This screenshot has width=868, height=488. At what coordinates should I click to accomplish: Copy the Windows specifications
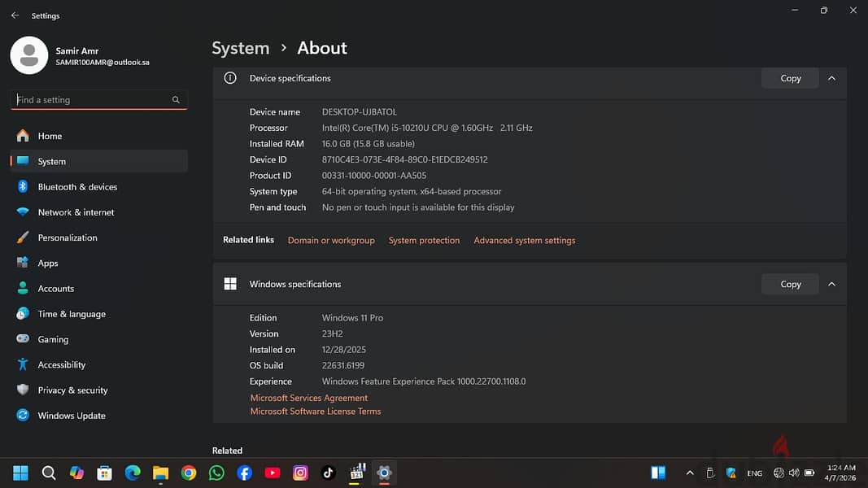pos(790,284)
